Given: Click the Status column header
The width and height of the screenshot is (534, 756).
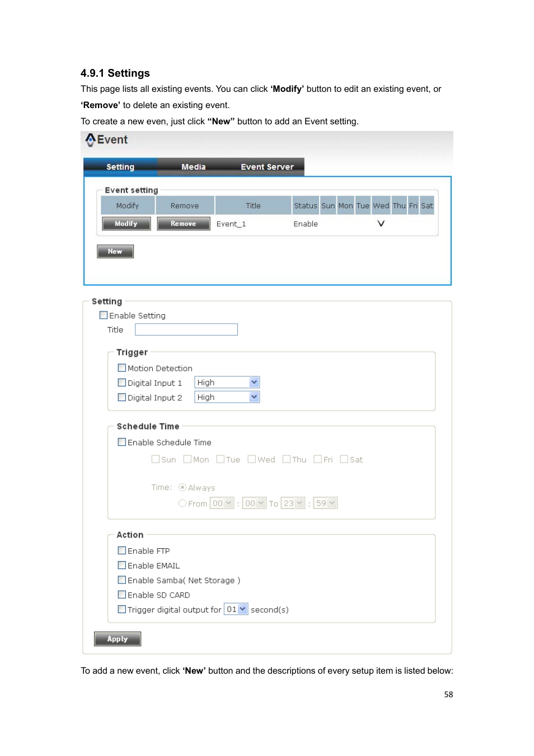Looking at the screenshot, I should [306, 206].
